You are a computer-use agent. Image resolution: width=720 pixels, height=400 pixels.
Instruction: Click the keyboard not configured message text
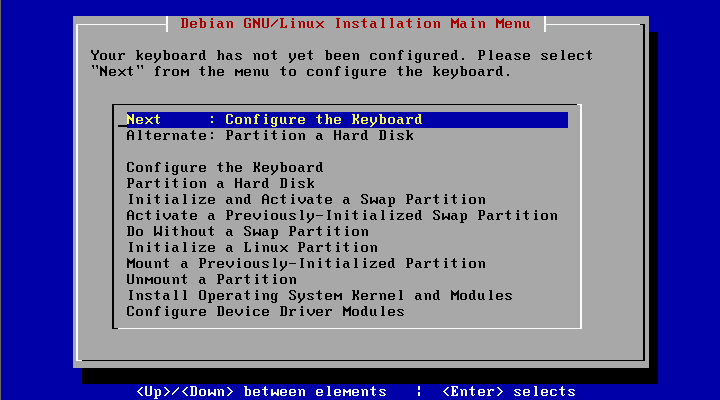[x=342, y=64]
